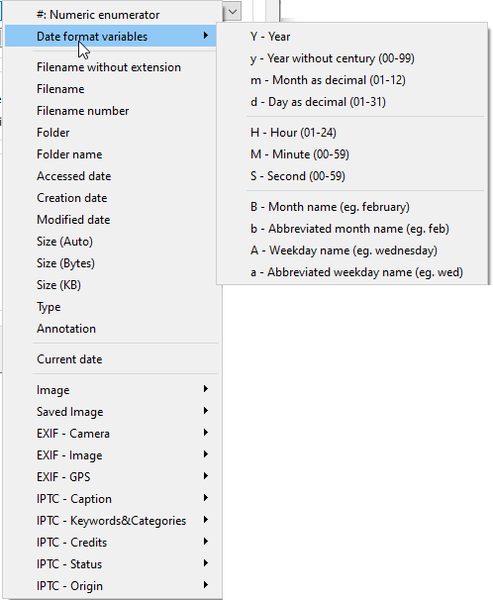
Task: Select m - Month as decimal
Action: tap(353, 80)
